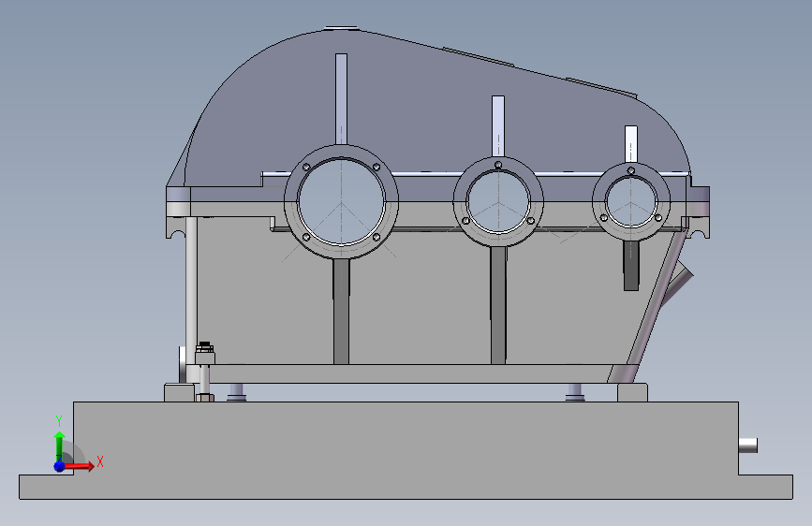Select the lifting cap on housing top
Viewport: 812px width, 526px height.
coord(341,28)
